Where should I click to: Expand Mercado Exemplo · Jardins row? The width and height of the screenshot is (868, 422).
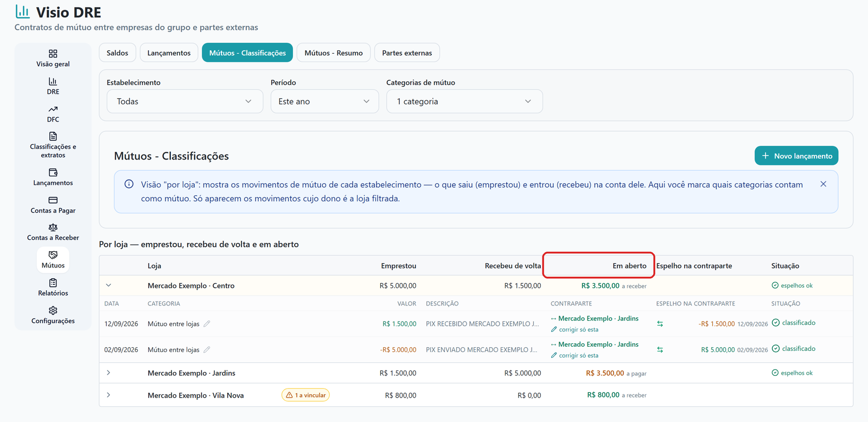(108, 373)
